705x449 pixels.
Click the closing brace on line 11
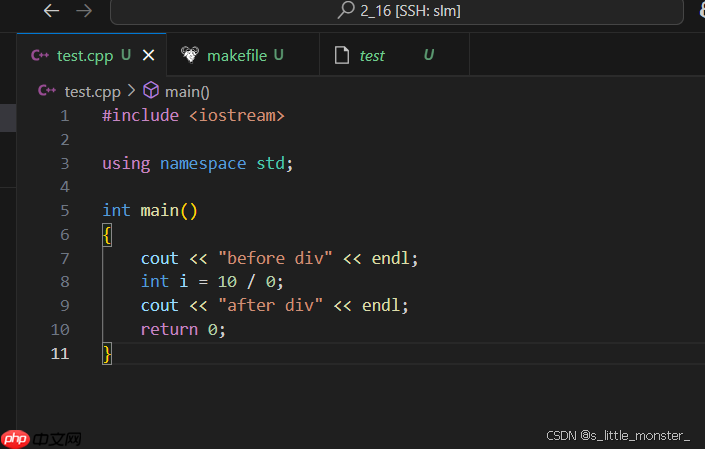pos(107,354)
